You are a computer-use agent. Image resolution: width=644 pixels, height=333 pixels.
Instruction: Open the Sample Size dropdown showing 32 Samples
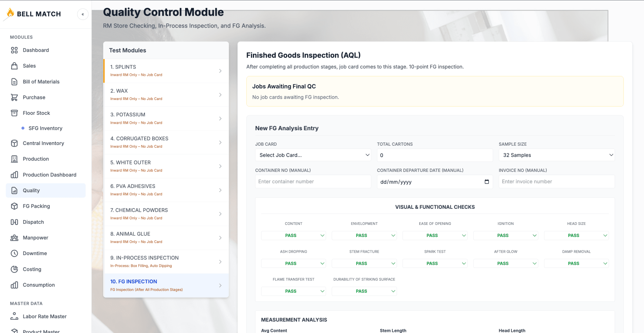tap(556, 155)
